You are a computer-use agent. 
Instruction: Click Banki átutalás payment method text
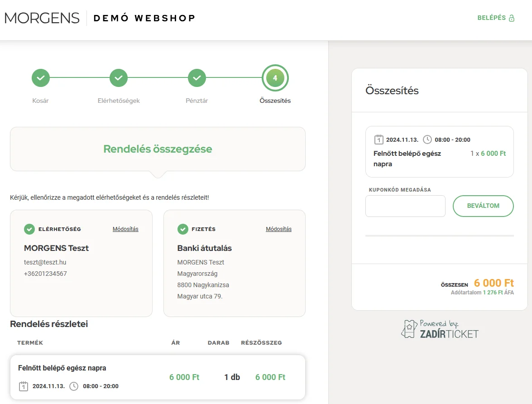(204, 248)
